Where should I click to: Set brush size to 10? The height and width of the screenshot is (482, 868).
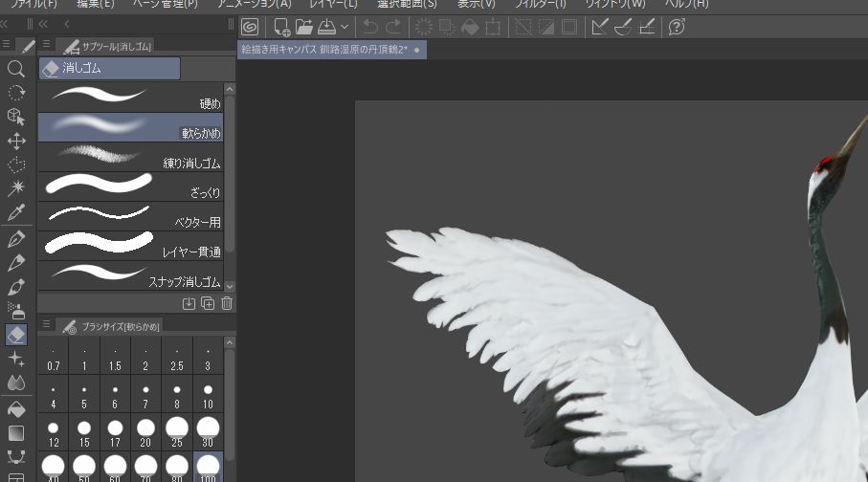click(208, 393)
